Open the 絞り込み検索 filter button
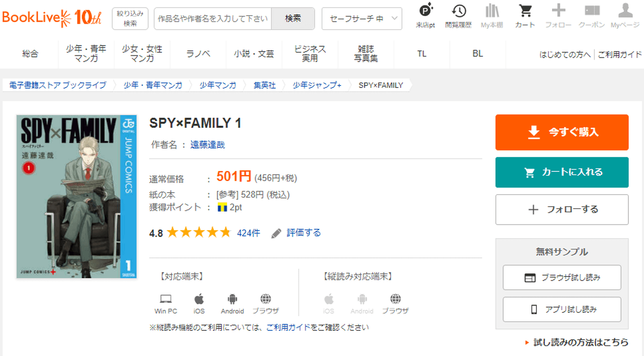The height and width of the screenshot is (356, 644). tap(130, 19)
